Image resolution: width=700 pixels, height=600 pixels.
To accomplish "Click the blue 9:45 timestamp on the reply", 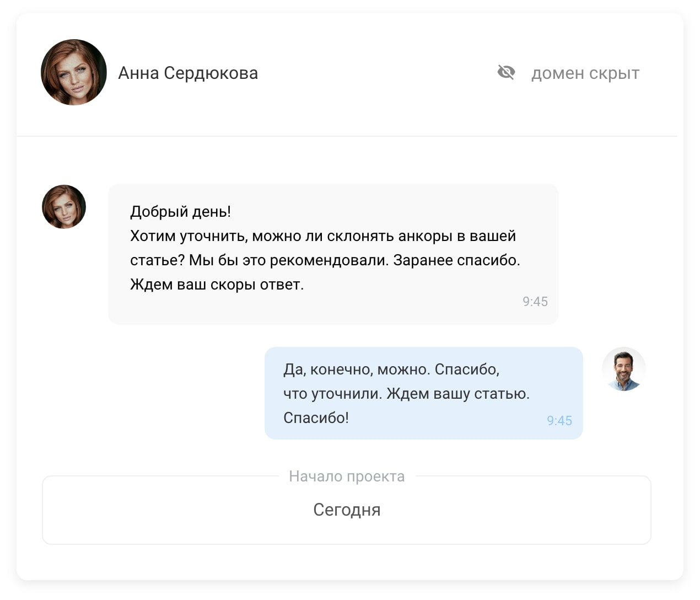I will (559, 421).
